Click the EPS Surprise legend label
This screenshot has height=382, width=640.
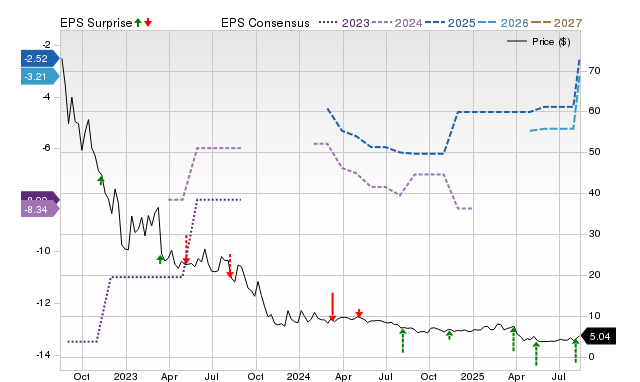pyautogui.click(x=96, y=23)
